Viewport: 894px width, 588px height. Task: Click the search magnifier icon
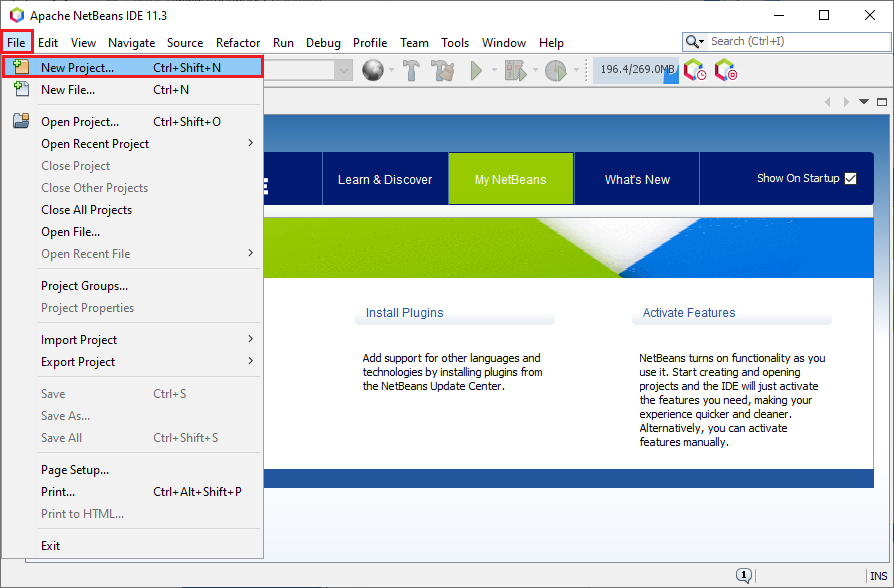[694, 42]
